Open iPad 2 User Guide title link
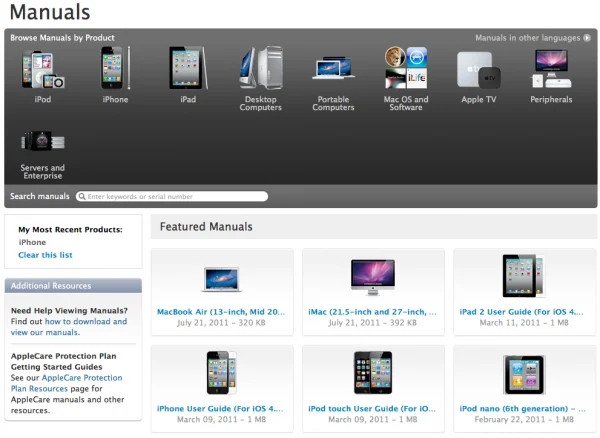 pyautogui.click(x=522, y=312)
